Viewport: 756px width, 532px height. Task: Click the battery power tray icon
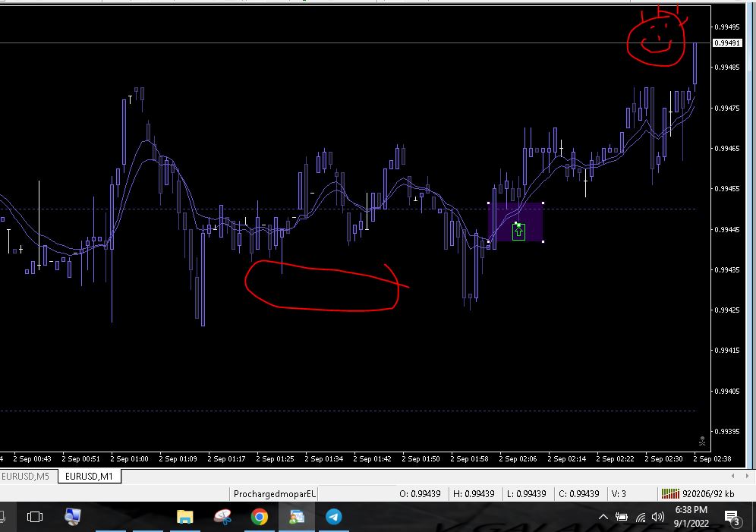pos(622,517)
